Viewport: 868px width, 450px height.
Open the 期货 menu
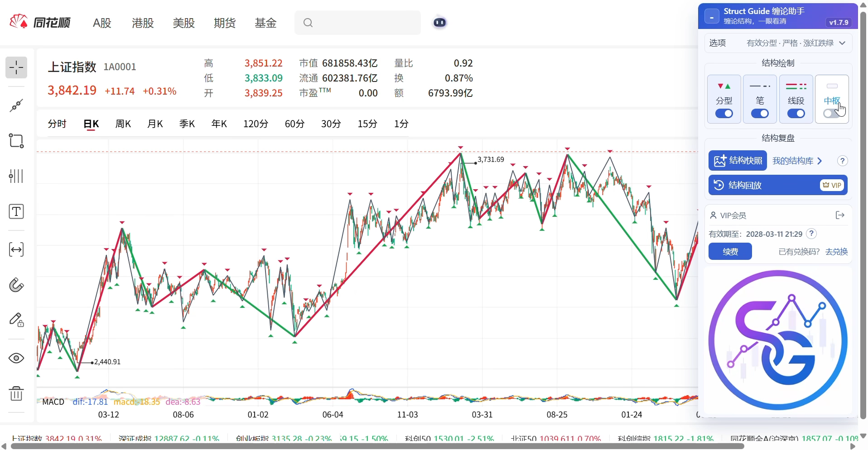pos(225,23)
